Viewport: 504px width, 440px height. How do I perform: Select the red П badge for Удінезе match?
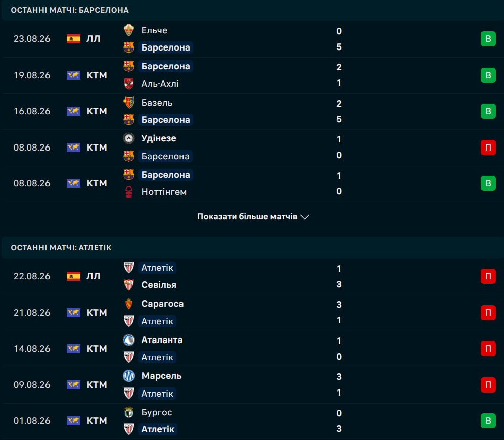(x=488, y=148)
